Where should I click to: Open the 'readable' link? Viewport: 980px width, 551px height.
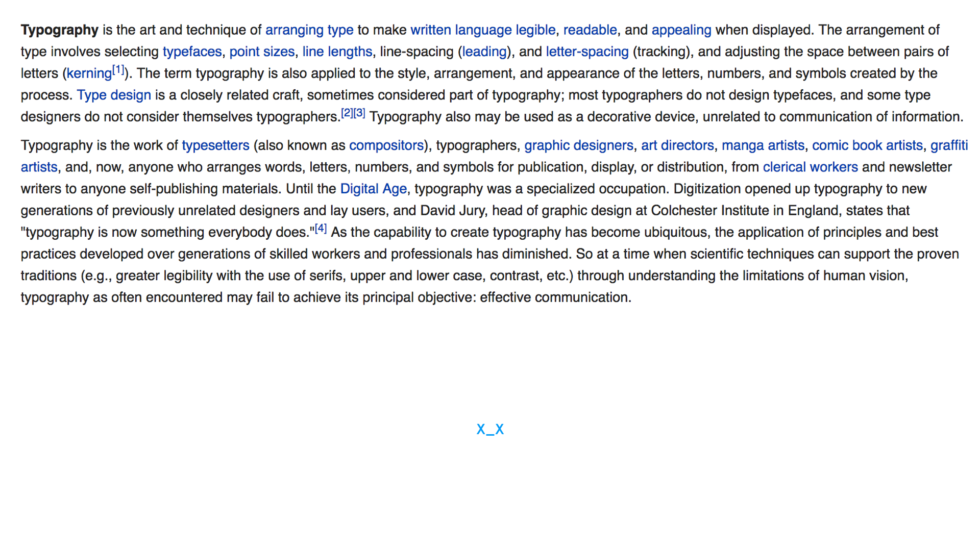(590, 30)
